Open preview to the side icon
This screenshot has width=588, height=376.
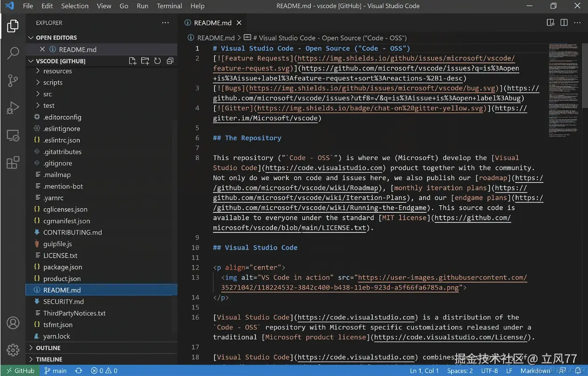(x=550, y=22)
